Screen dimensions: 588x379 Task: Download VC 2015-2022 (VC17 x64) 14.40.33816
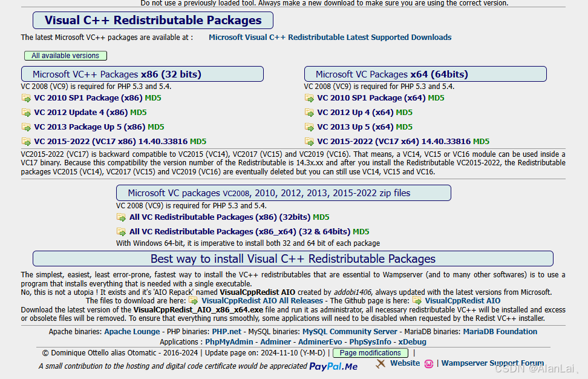[394, 142]
